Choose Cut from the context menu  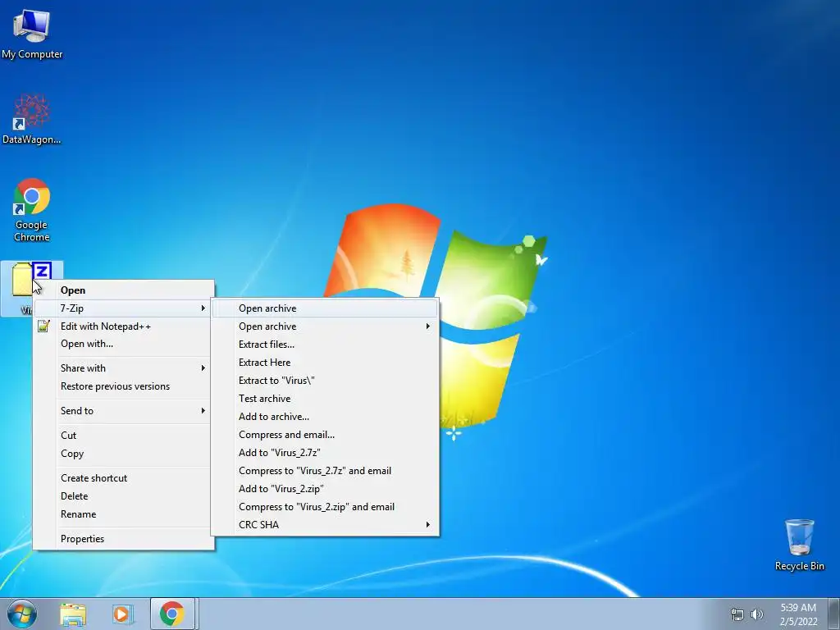tap(124, 436)
